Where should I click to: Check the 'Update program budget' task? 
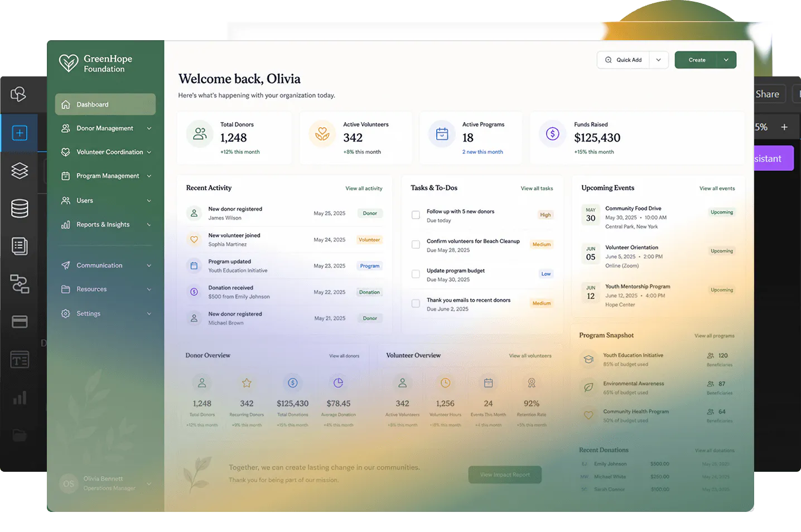(416, 274)
